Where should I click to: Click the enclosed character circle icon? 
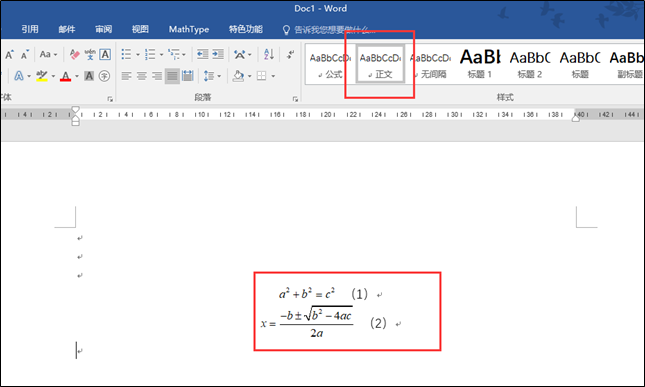(104, 76)
